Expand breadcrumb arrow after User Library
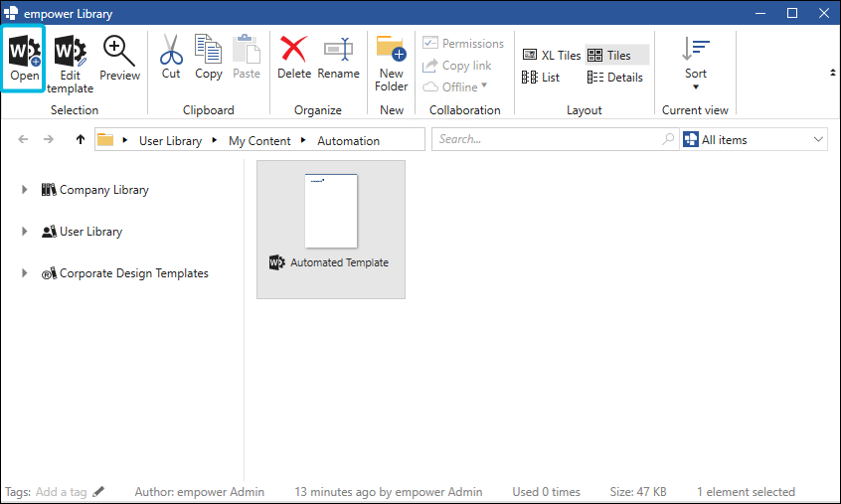 [215, 140]
